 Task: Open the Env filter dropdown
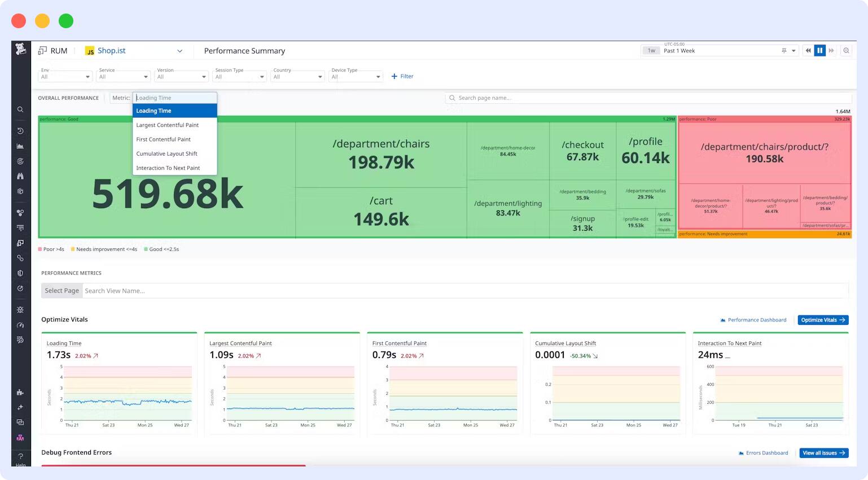point(65,77)
